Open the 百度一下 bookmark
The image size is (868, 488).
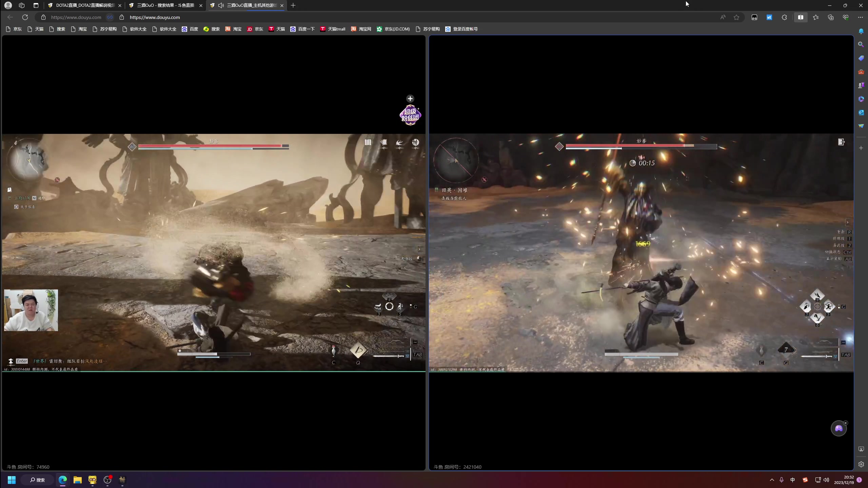pyautogui.click(x=303, y=29)
